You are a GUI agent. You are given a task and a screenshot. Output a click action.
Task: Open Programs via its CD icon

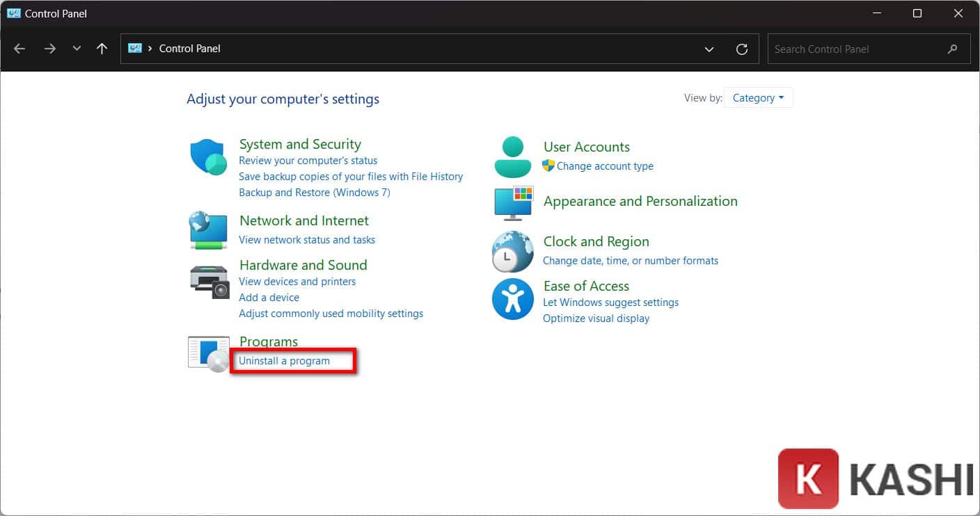[207, 352]
